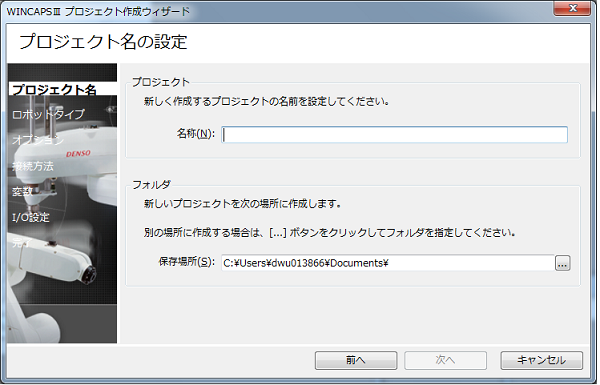
Task: Click the 次へ button
Action: point(445,360)
